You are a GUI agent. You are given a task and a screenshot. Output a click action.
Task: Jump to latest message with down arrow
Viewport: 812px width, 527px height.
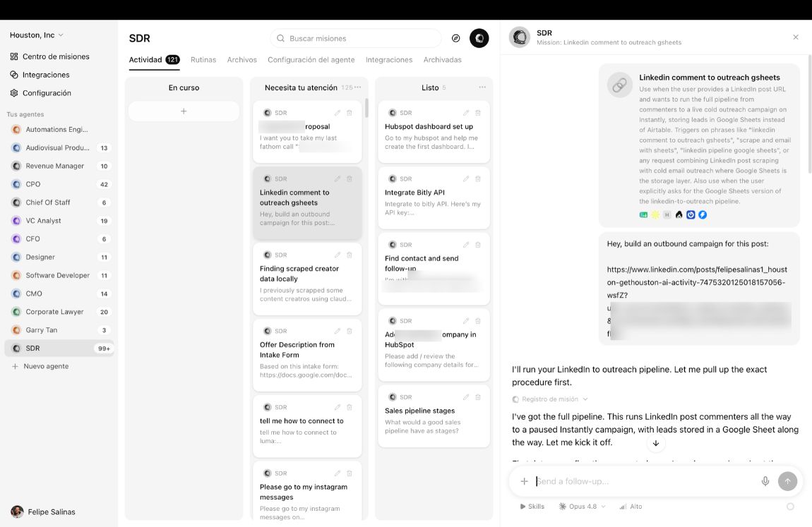pyautogui.click(x=656, y=443)
